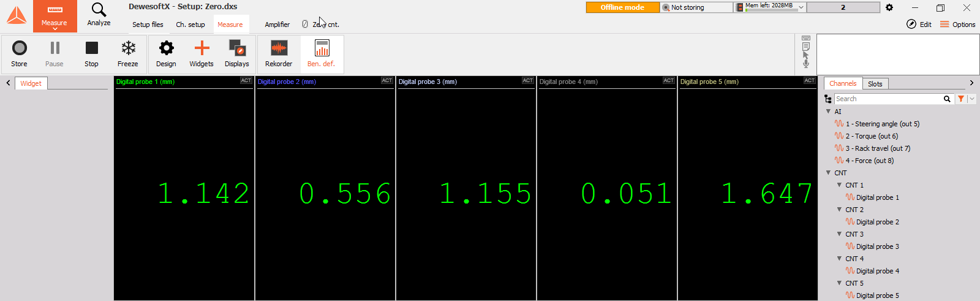This screenshot has height=301, width=980.
Task: Click the Store recording button
Action: (x=20, y=54)
